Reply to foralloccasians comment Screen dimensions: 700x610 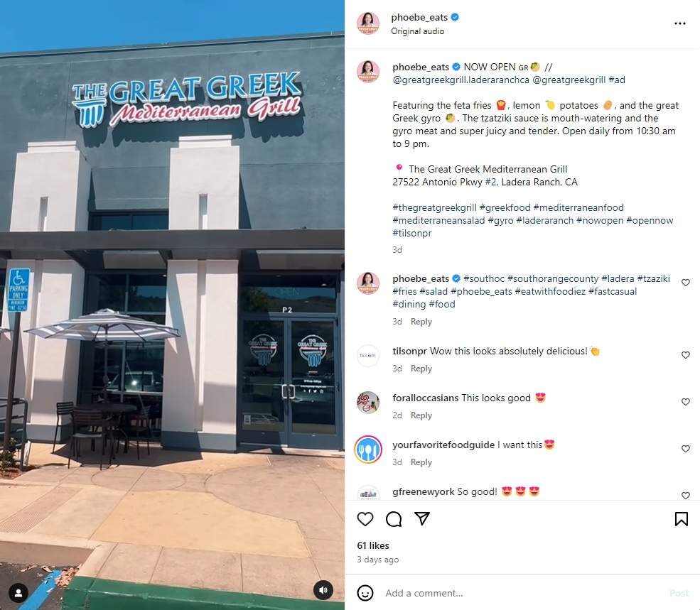pyautogui.click(x=421, y=415)
